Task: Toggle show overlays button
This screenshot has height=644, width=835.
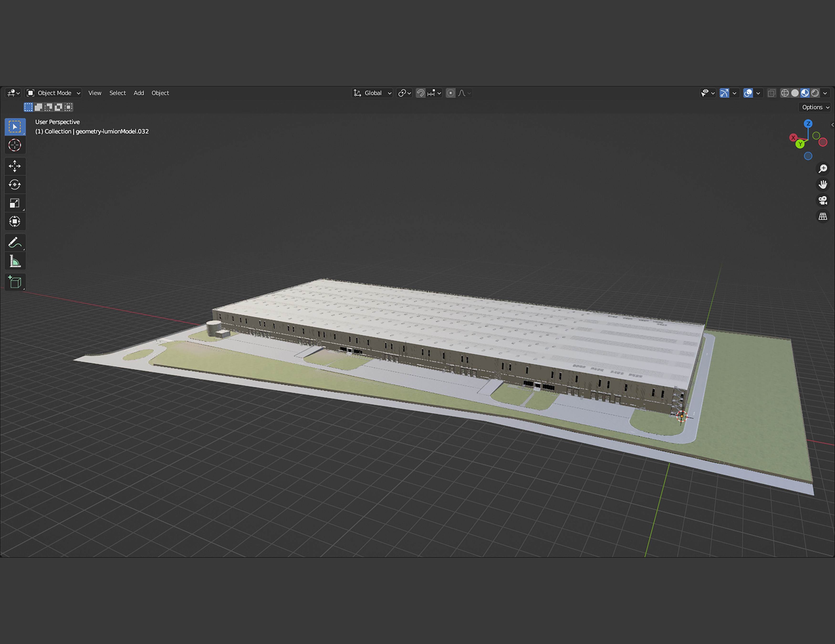Action: 748,93
